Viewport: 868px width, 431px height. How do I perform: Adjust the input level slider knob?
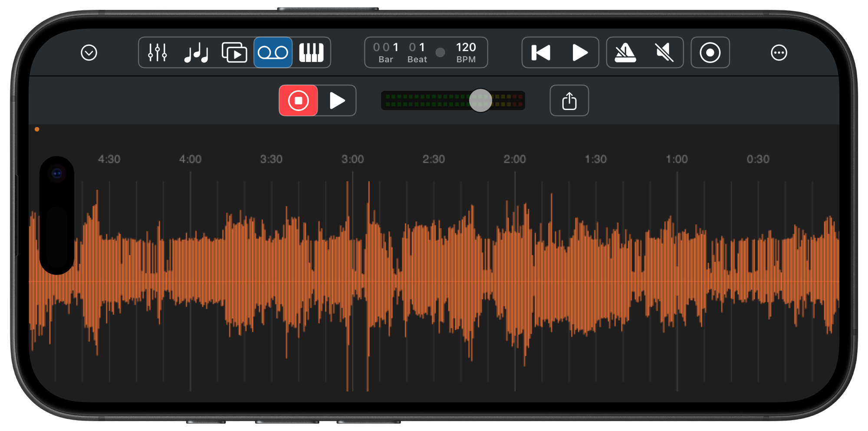click(x=480, y=101)
